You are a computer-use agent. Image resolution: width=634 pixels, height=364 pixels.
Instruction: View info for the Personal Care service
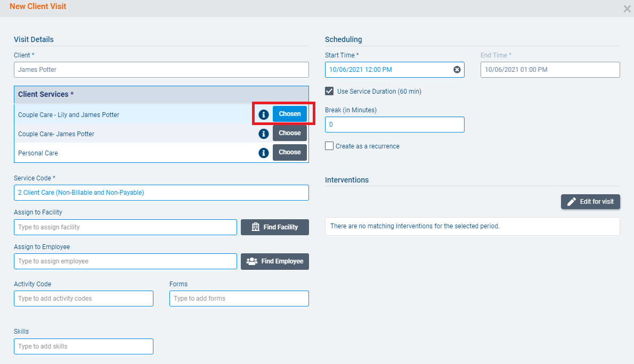pos(264,153)
